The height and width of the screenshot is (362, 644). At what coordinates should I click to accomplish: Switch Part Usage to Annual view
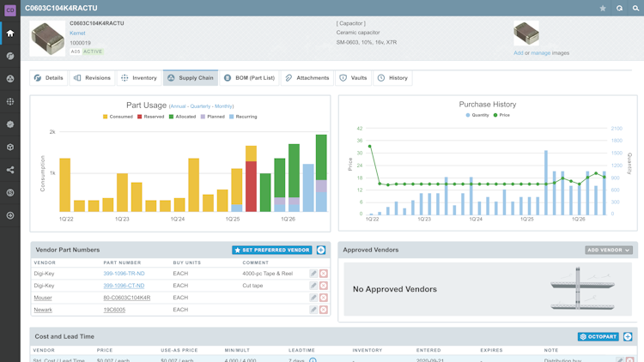pyautogui.click(x=178, y=106)
